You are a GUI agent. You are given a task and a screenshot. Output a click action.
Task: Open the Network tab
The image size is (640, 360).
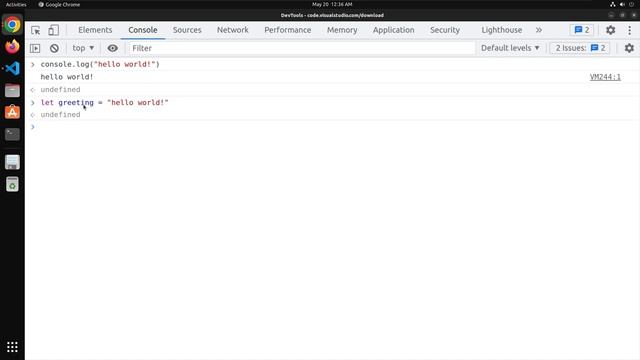233,30
